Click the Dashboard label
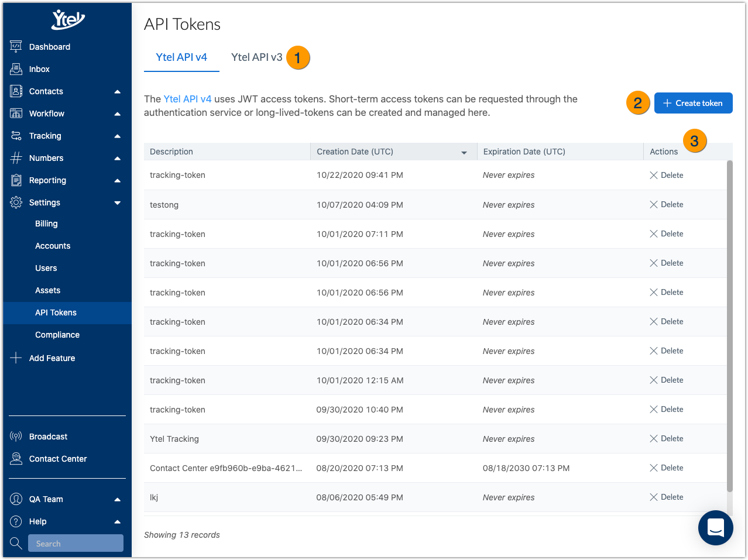Screen dimensions: 748x560 pos(50,47)
